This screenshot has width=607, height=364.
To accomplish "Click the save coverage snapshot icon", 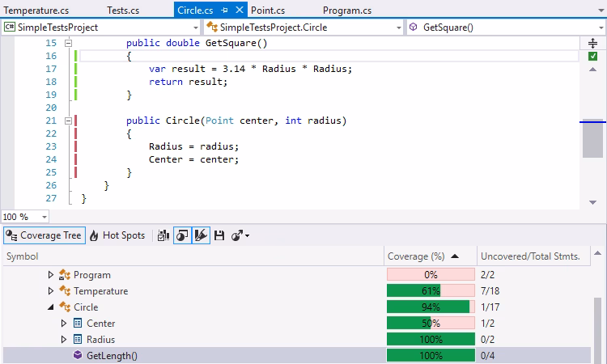I will click(219, 235).
